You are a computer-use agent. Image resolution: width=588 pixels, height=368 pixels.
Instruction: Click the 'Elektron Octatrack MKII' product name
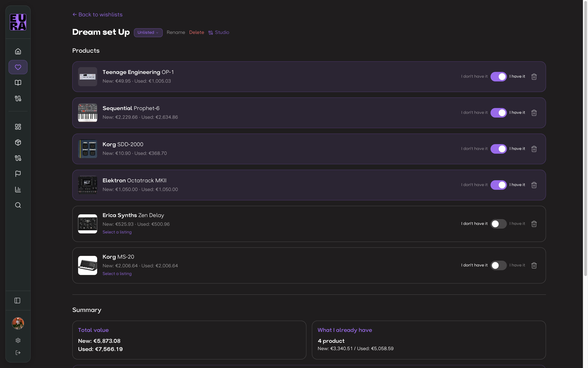(x=134, y=181)
